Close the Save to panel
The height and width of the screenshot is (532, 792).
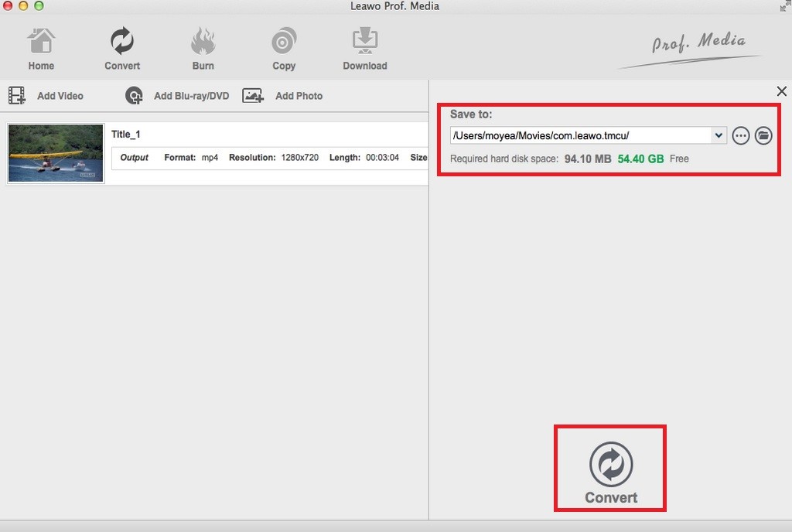[x=781, y=91]
